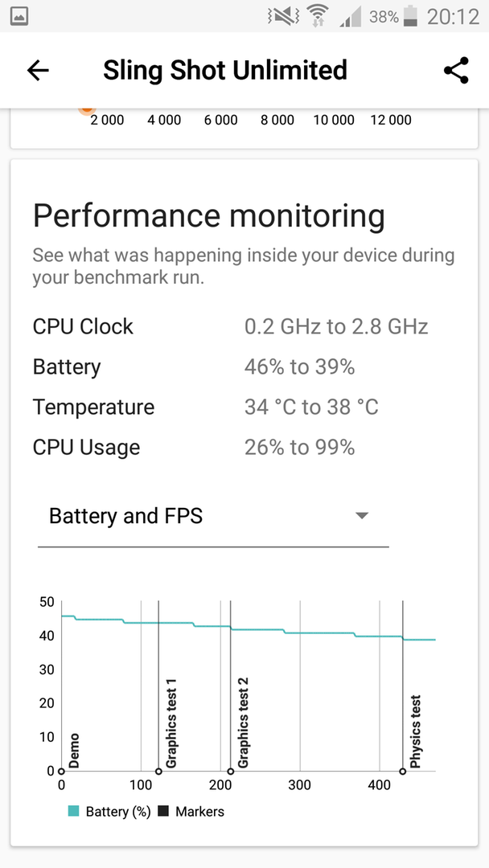The image size is (489, 868).
Task: Expand chart selector via dropdown arrow
Action: 362,515
